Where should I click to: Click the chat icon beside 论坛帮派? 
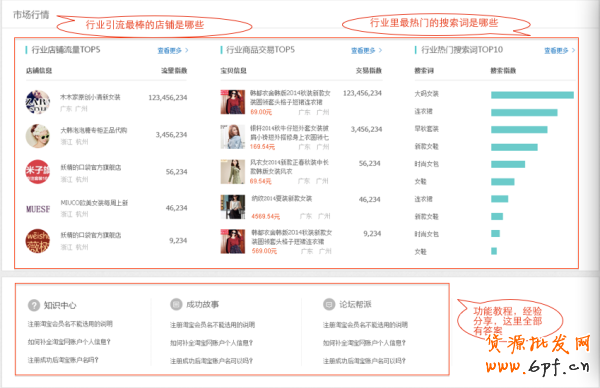pyautogui.click(x=329, y=304)
